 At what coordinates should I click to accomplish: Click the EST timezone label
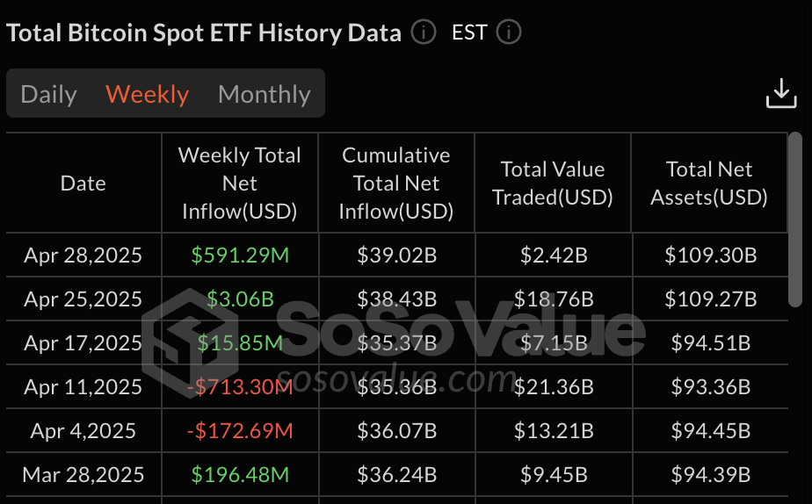(469, 32)
